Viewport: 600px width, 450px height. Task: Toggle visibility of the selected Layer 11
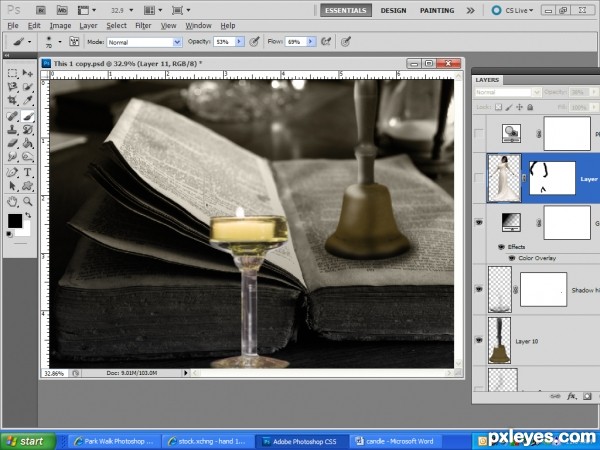click(x=479, y=178)
